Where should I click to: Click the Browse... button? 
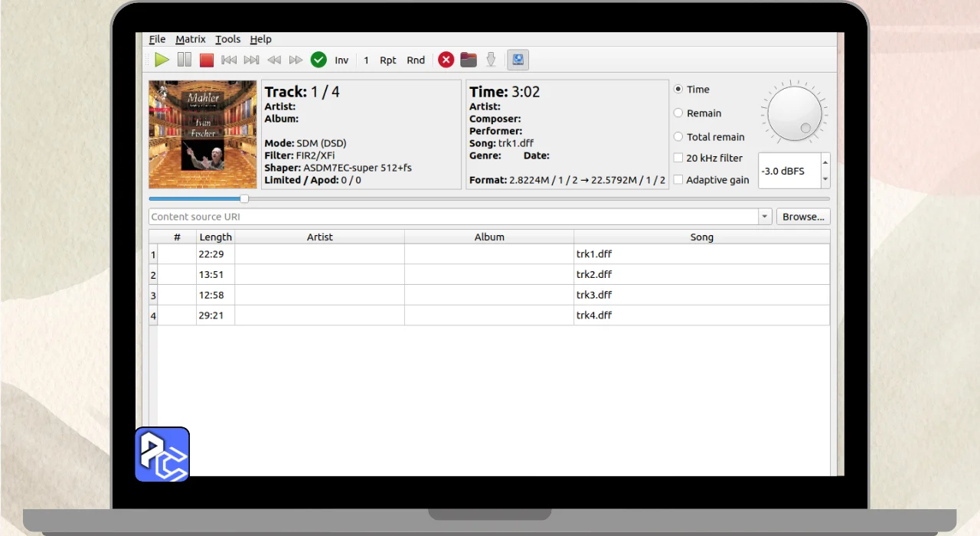click(x=803, y=217)
